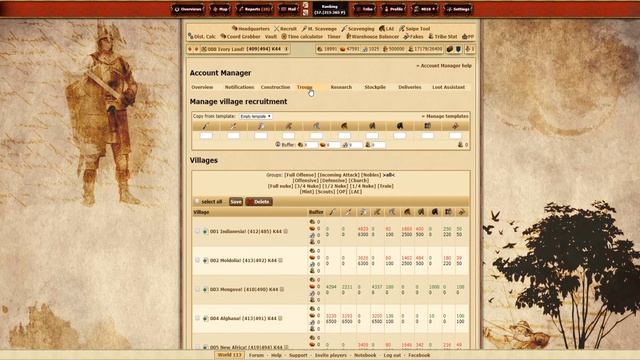Image resolution: width=640 pixels, height=360 pixels.
Task: Check village 004 Alghasa checkbox
Action: (197, 318)
